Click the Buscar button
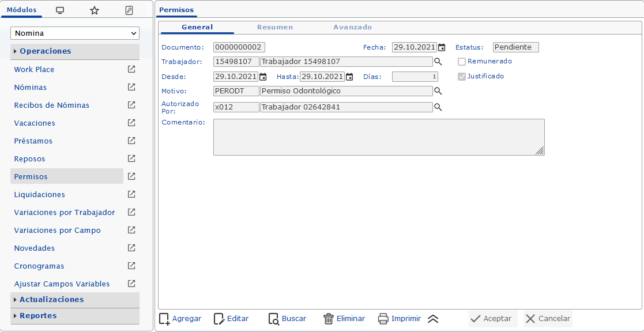 (x=287, y=319)
